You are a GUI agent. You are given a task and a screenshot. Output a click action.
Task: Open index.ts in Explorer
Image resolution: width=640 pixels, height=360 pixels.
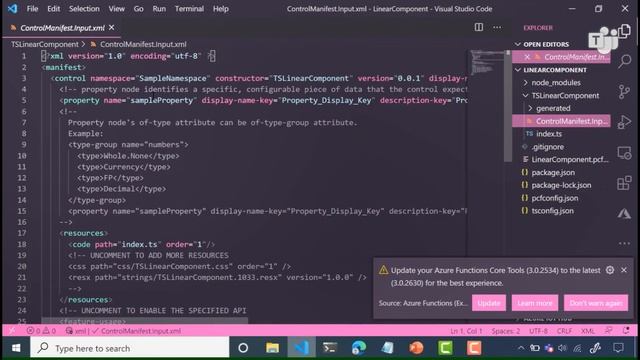point(549,134)
